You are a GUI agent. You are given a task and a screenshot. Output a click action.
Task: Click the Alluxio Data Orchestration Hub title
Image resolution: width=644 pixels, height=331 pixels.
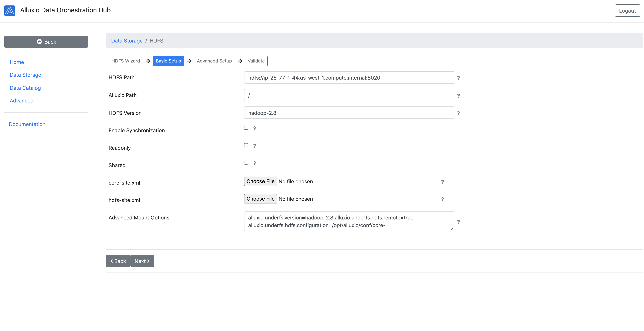tap(65, 10)
